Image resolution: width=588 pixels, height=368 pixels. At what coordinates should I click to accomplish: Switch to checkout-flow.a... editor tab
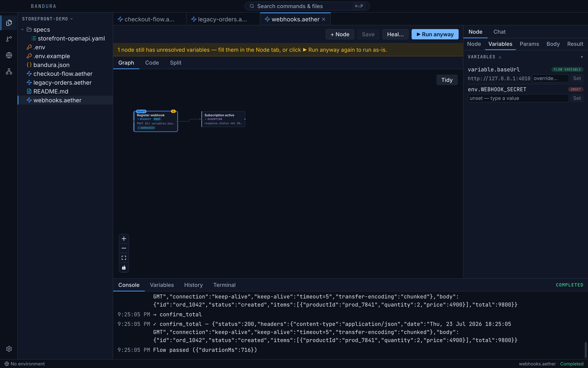tap(150, 19)
